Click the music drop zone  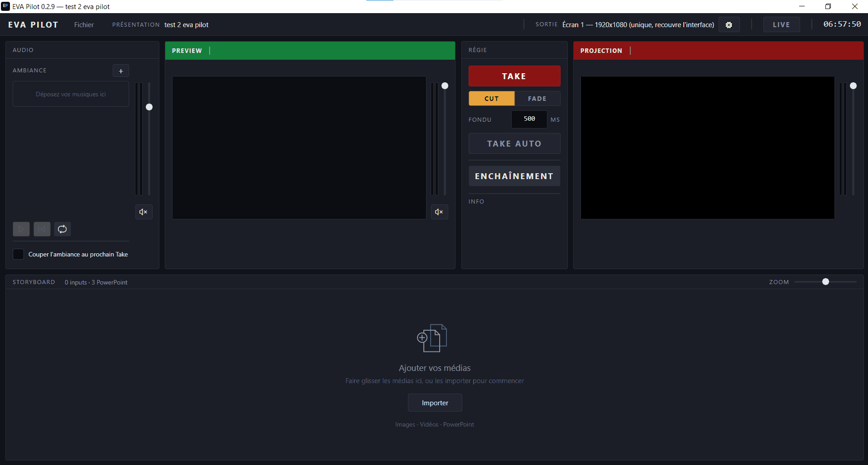coord(71,94)
